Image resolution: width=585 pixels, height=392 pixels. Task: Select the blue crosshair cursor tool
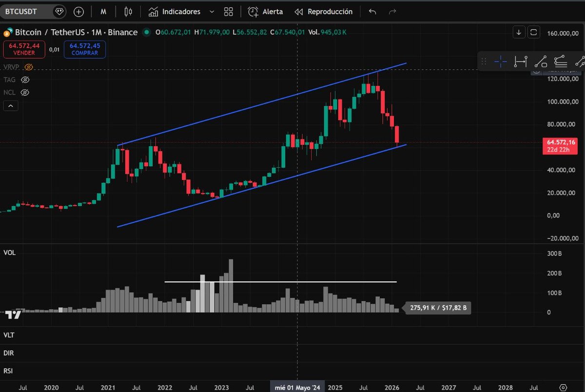(x=501, y=61)
